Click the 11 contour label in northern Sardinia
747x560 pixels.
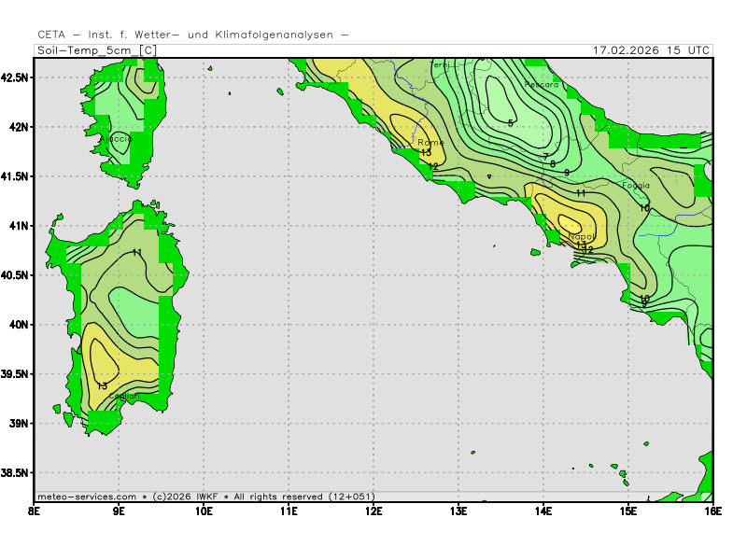coord(137,253)
